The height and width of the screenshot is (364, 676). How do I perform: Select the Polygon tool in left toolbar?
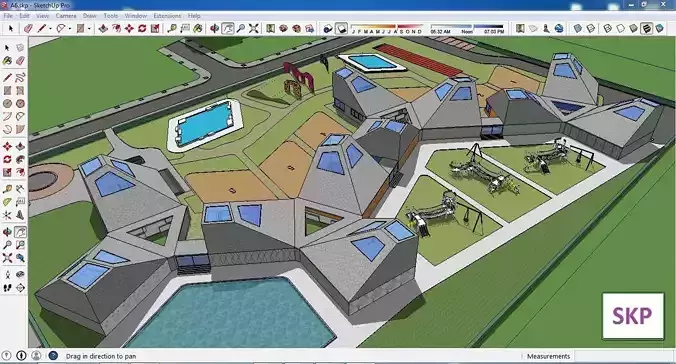20,104
